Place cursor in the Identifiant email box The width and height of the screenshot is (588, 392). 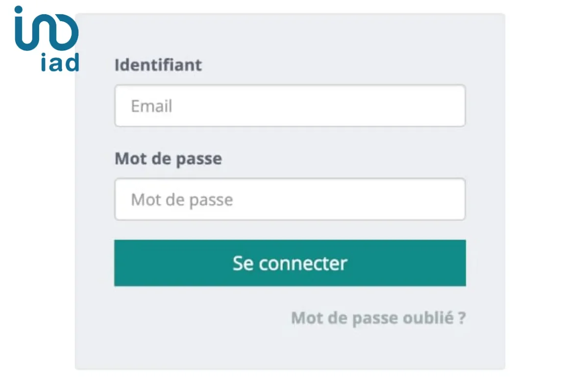point(290,105)
